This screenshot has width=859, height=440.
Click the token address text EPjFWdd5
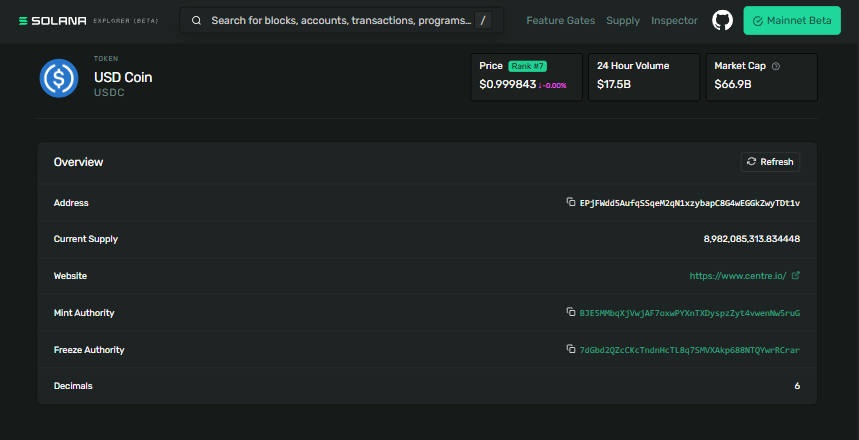(x=690, y=203)
